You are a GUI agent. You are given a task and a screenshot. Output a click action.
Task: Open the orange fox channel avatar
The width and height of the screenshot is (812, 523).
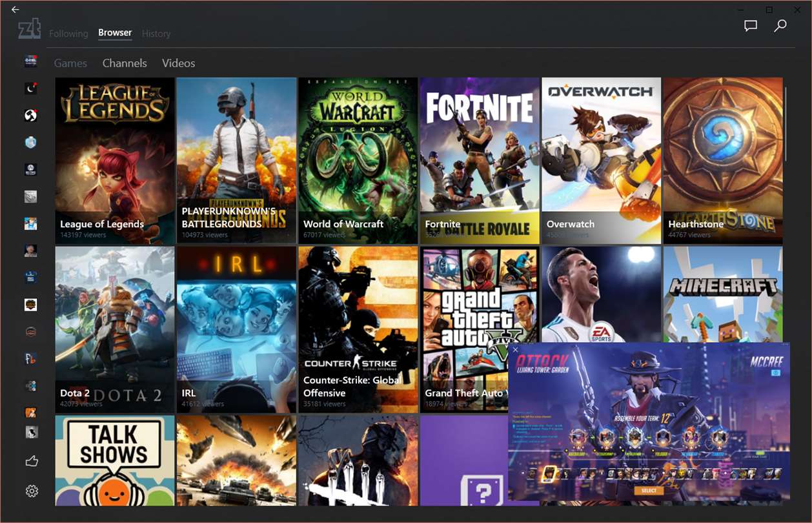pos(31,413)
